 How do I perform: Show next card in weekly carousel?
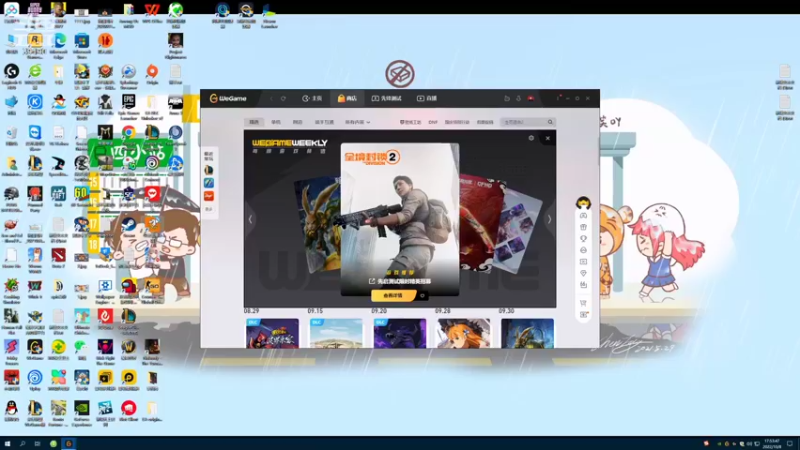(549, 219)
